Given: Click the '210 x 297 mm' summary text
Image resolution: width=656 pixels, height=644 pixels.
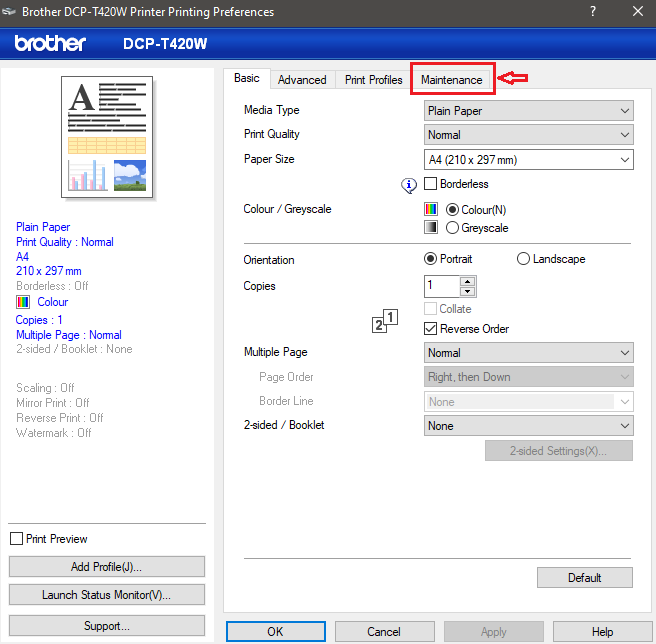Looking at the screenshot, I should point(49,271).
